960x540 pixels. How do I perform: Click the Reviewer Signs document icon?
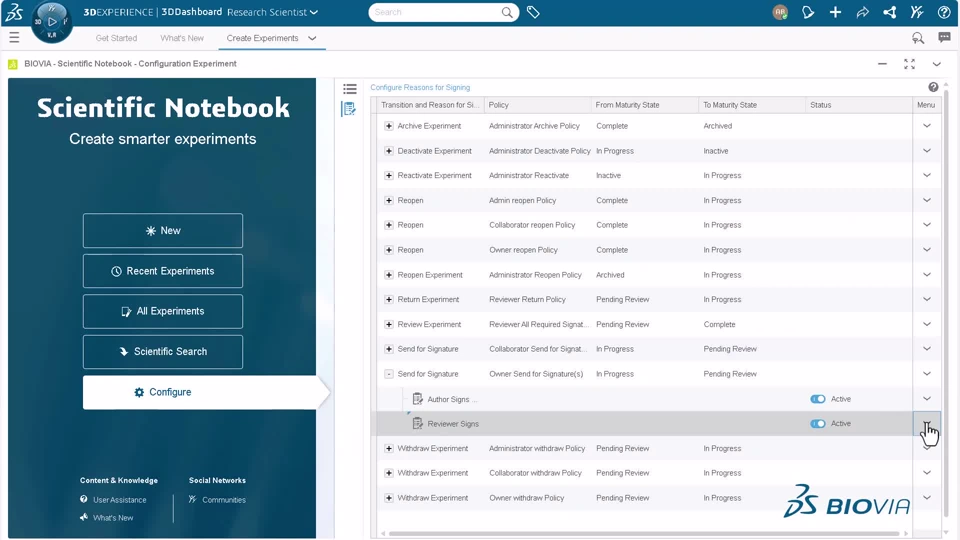point(418,424)
